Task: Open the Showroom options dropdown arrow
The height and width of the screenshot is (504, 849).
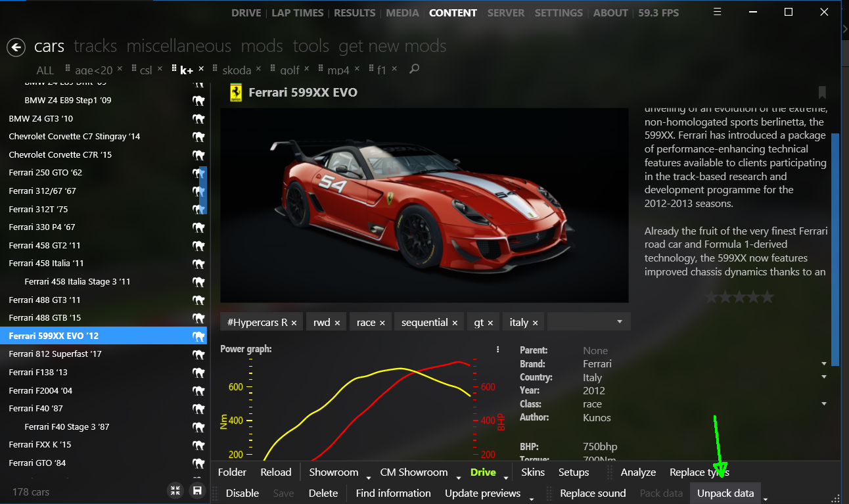Action: point(368,477)
